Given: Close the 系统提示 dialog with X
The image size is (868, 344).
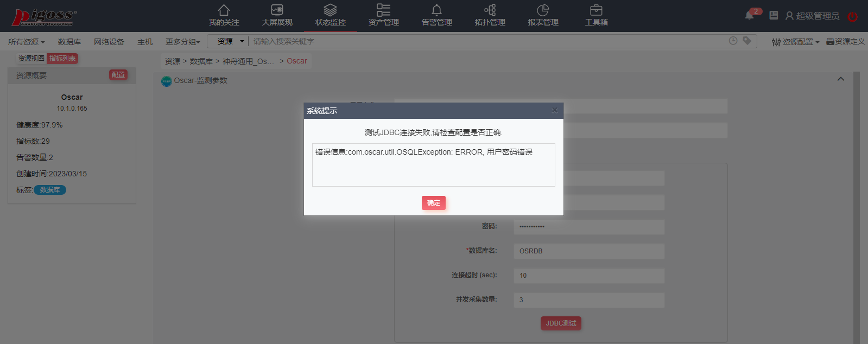Looking at the screenshot, I should 554,111.
